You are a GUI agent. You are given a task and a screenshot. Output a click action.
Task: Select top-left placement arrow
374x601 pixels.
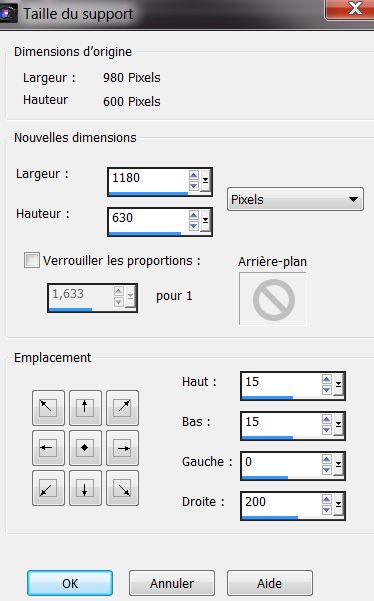tap(48, 408)
